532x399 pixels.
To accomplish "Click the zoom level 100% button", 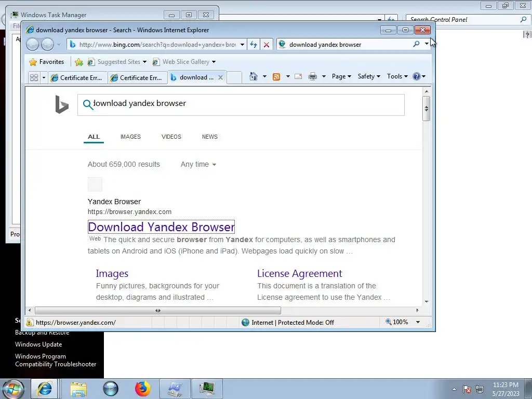I will [x=396, y=322].
